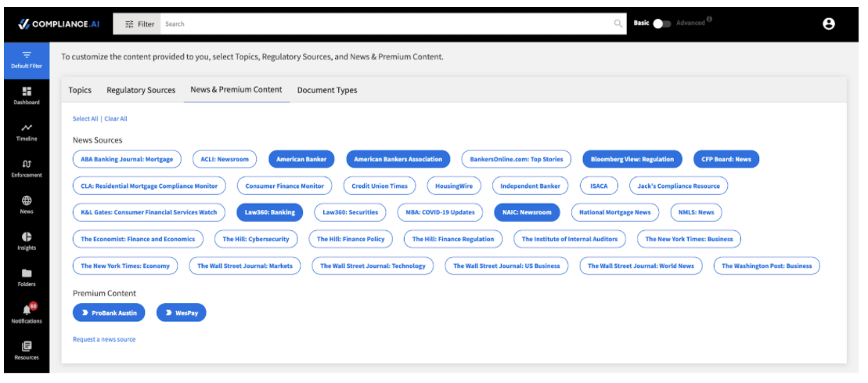Viewport: 868px width, 383px height.
Task: Enable The New York Times: Business
Action: (690, 239)
